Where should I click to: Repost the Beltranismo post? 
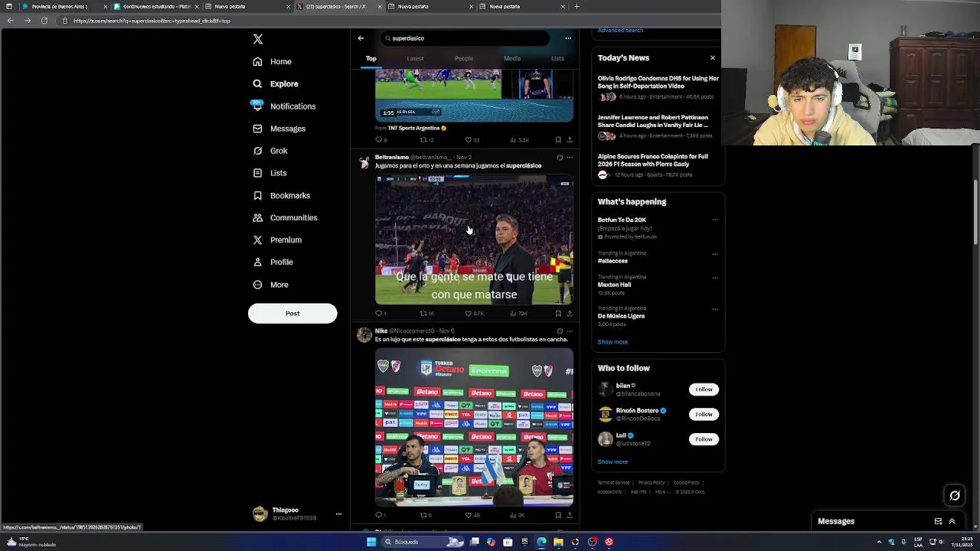[427, 313]
